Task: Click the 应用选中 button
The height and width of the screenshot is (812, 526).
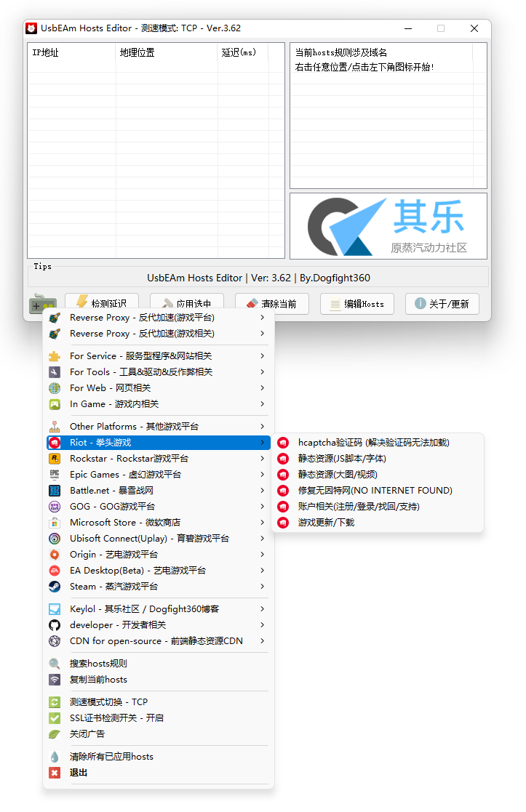Action: [x=187, y=302]
